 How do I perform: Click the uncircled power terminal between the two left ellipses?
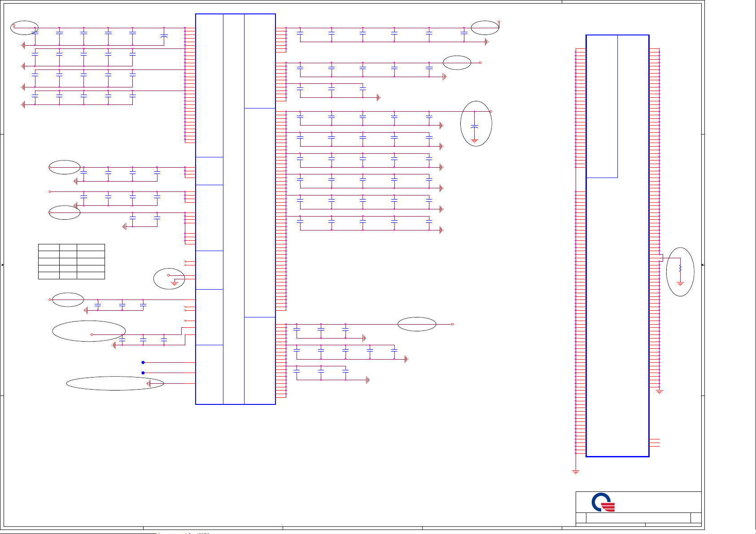[x=50, y=191]
